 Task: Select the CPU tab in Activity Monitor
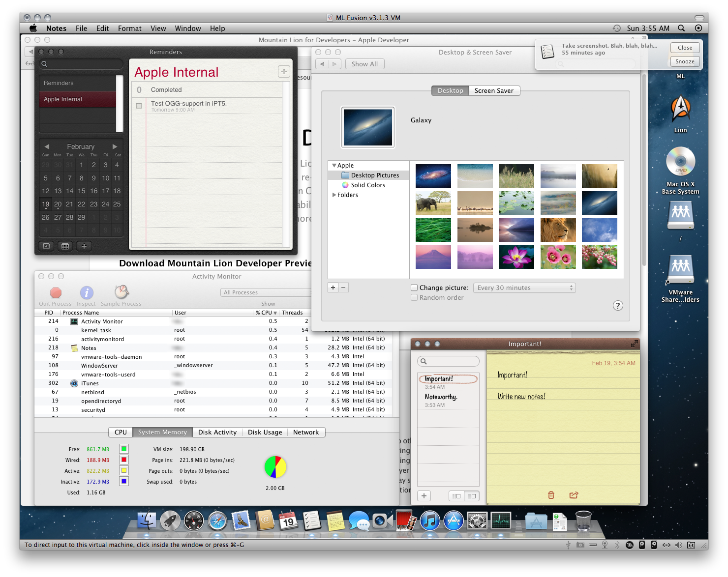click(121, 432)
